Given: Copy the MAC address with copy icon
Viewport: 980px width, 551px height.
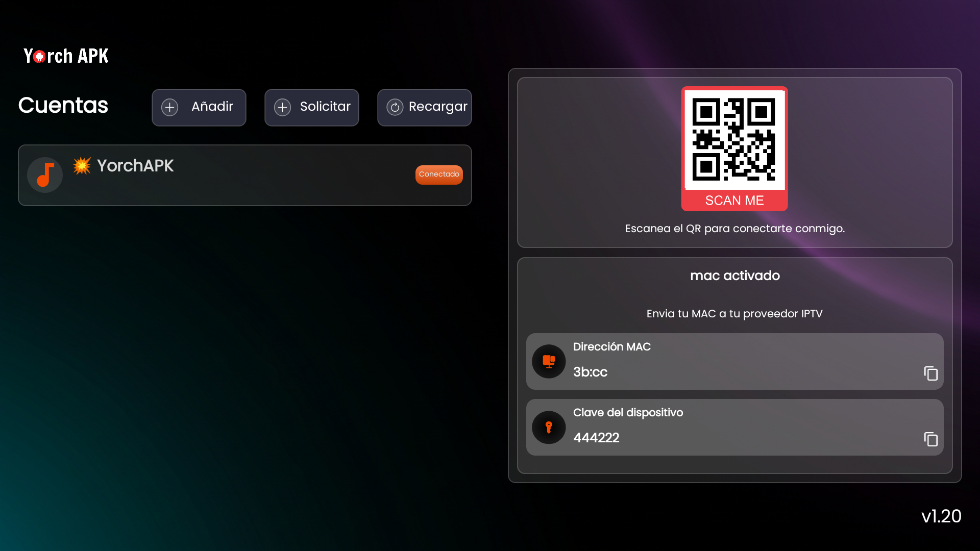Looking at the screenshot, I should tap(930, 373).
